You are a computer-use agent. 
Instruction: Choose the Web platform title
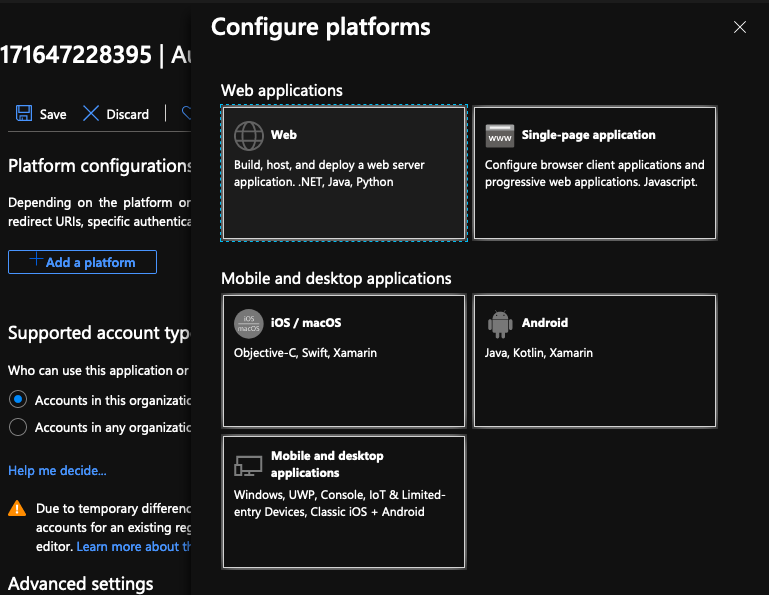tap(283, 135)
